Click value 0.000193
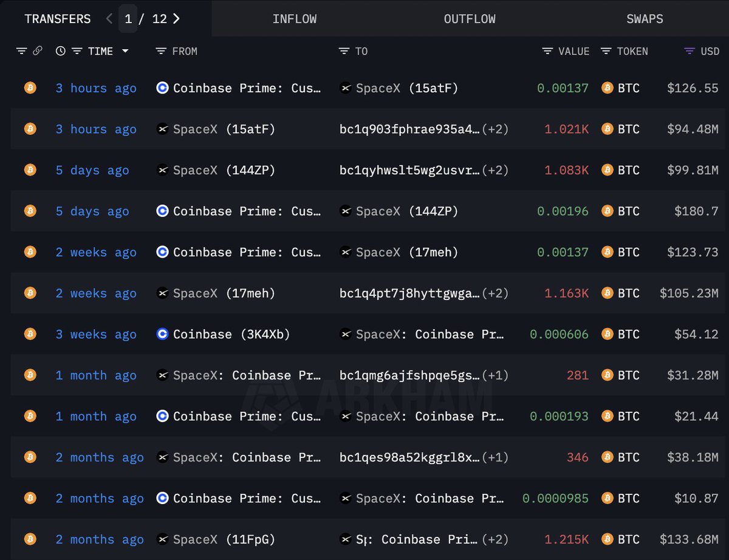Viewport: 729px width, 560px height. (x=559, y=416)
